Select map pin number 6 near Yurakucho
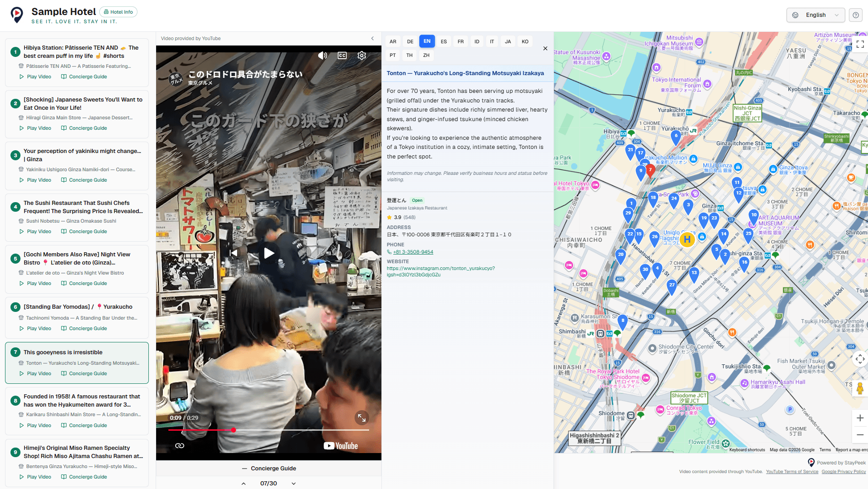Viewport: 868px width, 489px height. pos(676,137)
